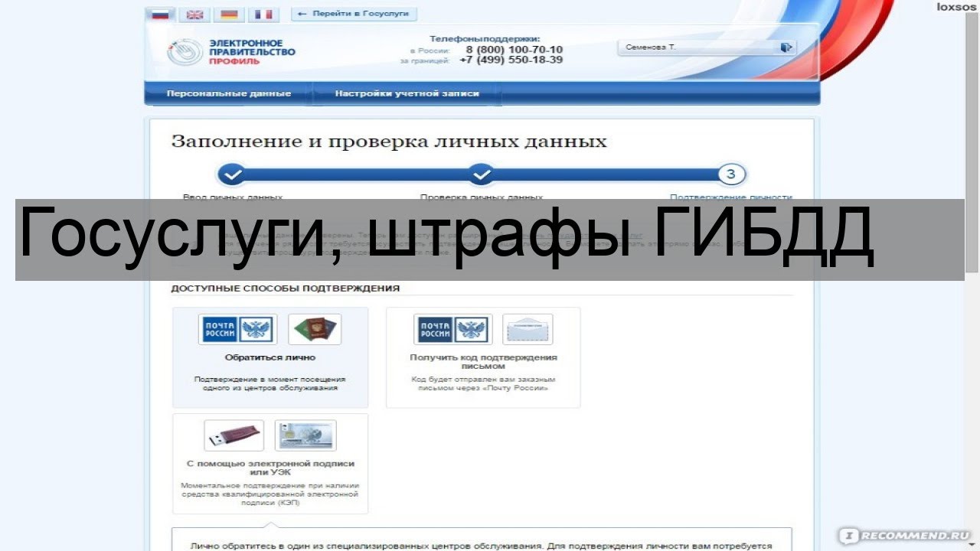Click the УЭК card icon
980x551 pixels.
pyautogui.click(x=305, y=435)
